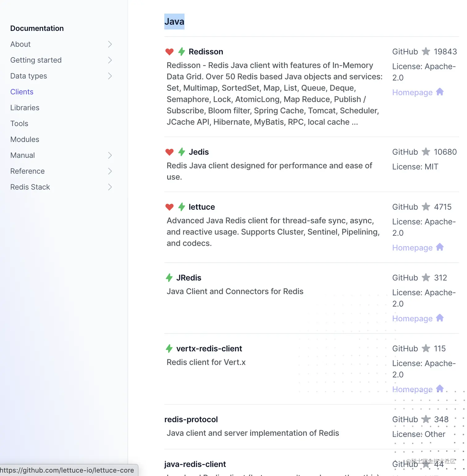Click the 'Redis client for Vert.x' description
This screenshot has height=476, width=467.
pos(206,362)
